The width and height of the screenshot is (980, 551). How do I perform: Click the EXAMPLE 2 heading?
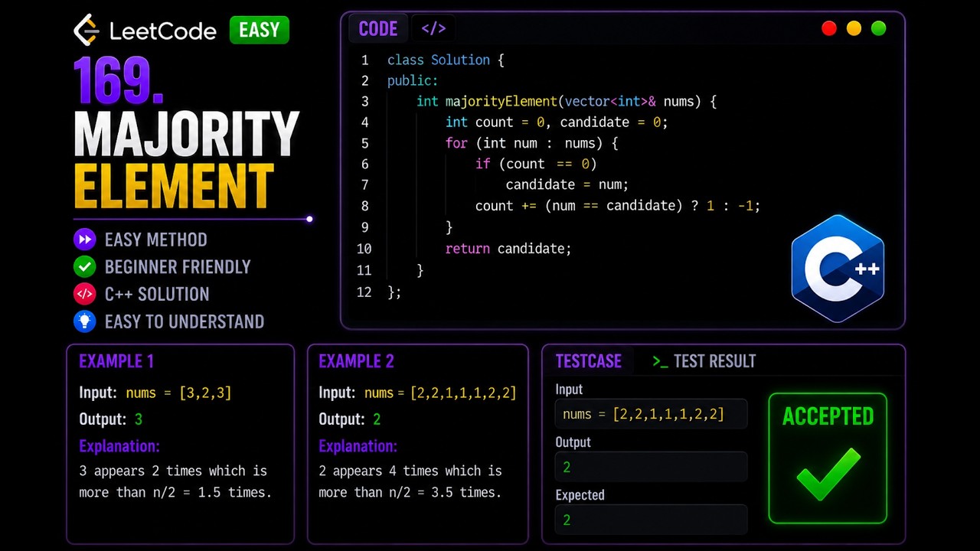[x=356, y=361]
